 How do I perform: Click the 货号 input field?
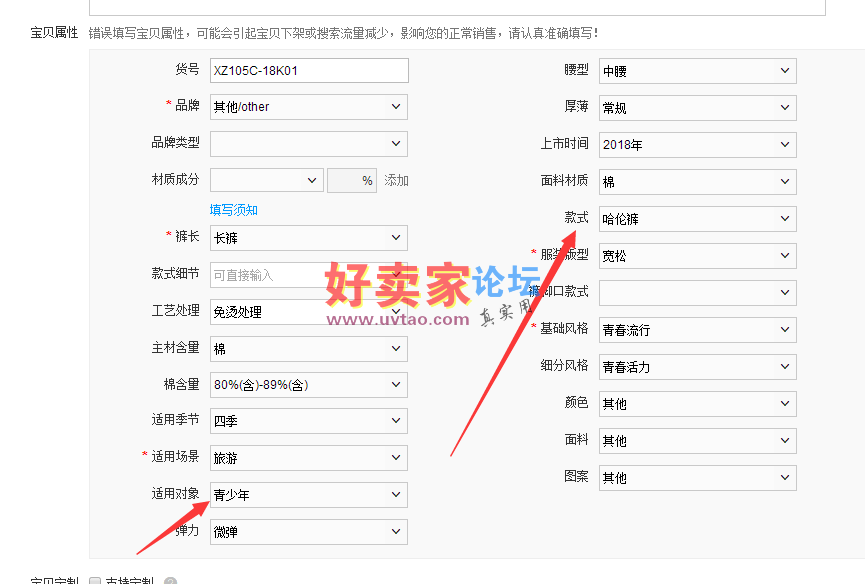coord(308,71)
